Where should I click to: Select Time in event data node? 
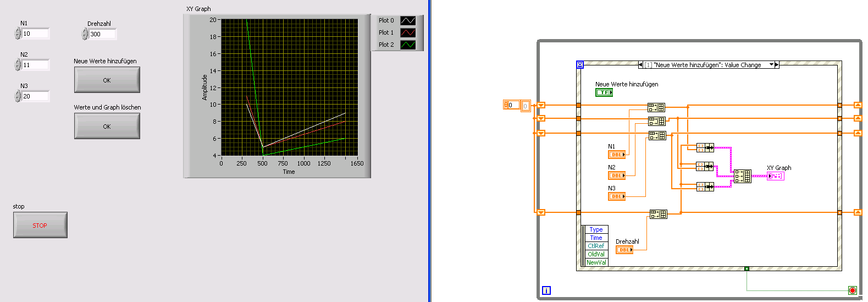pyautogui.click(x=596, y=238)
